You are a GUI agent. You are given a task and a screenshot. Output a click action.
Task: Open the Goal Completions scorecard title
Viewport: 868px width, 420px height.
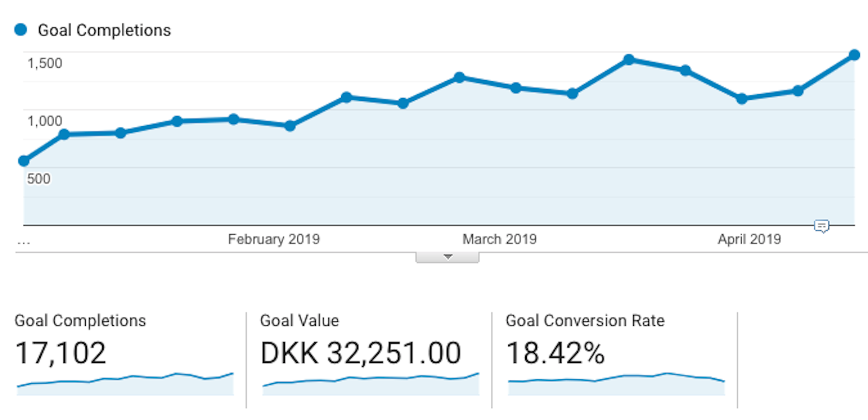[x=80, y=321]
